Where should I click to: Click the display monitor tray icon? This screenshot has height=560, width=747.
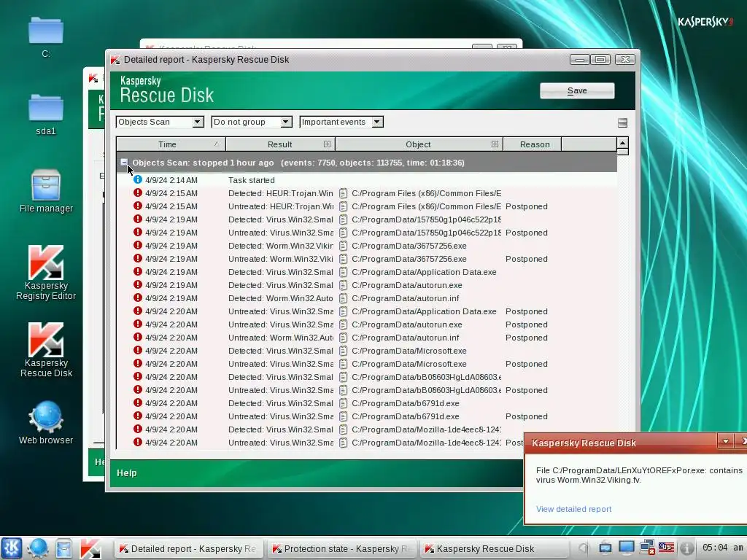[626, 548]
